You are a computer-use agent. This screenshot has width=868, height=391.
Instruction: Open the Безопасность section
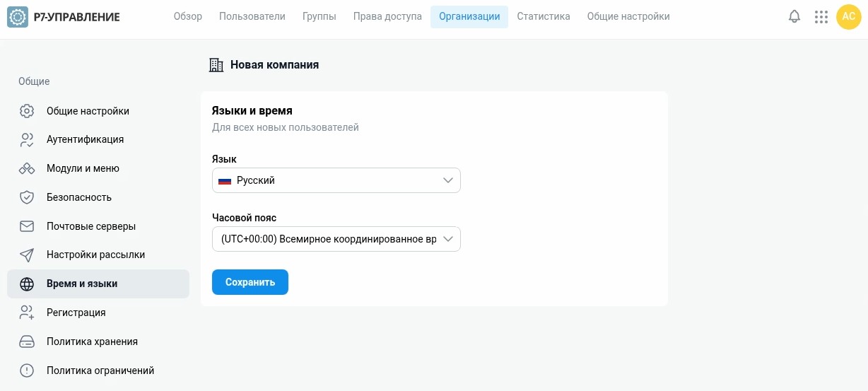pos(98,197)
